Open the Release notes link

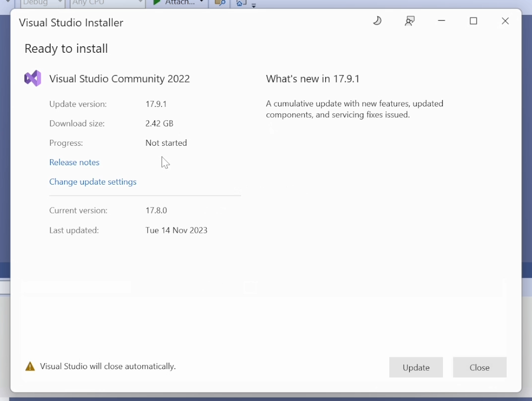[x=74, y=162]
